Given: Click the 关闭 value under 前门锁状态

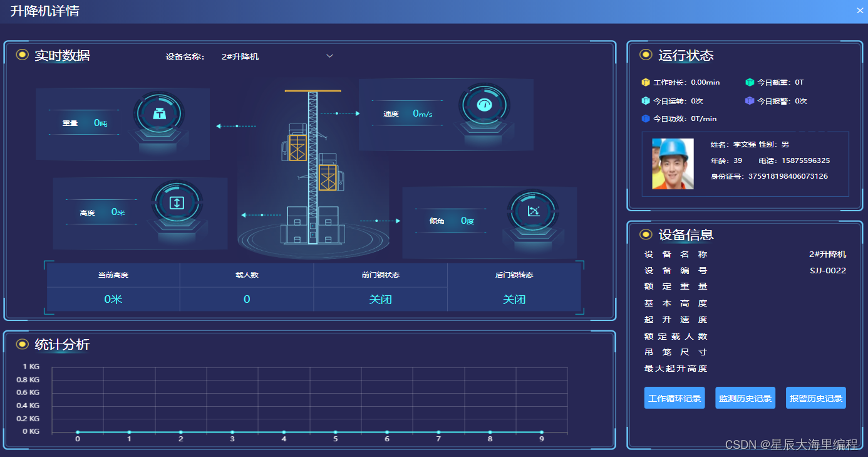Looking at the screenshot, I should click(x=381, y=300).
